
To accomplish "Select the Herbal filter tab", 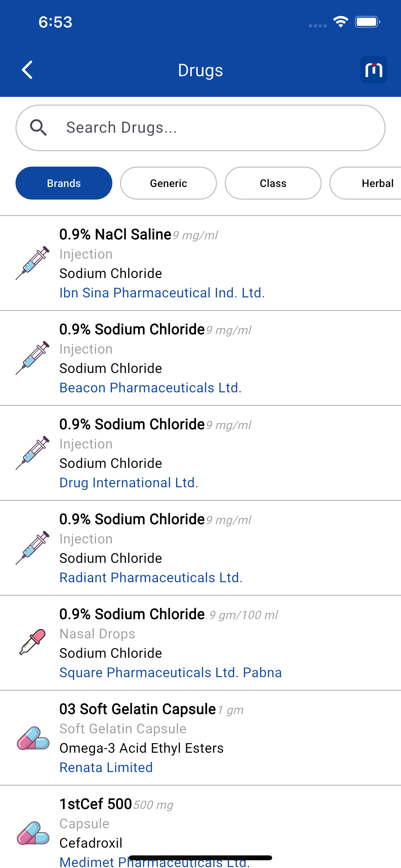I will pos(365,183).
